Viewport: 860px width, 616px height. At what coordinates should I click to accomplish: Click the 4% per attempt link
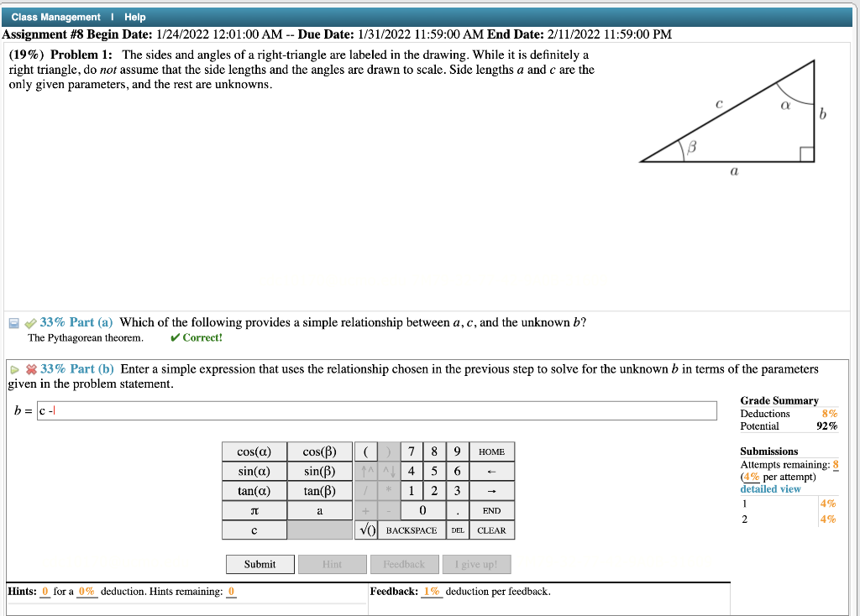[752, 476]
